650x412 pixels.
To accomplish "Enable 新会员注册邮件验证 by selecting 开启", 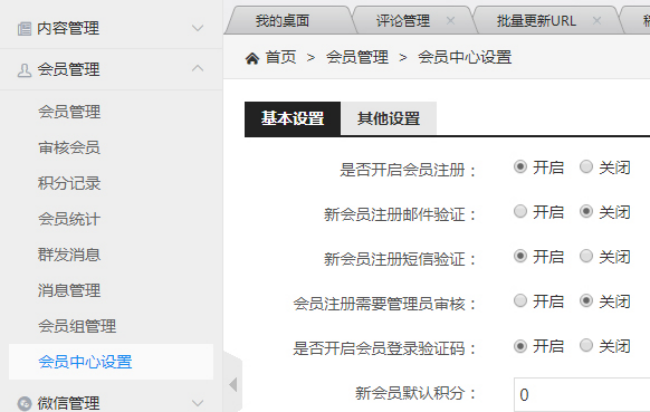I will point(520,212).
